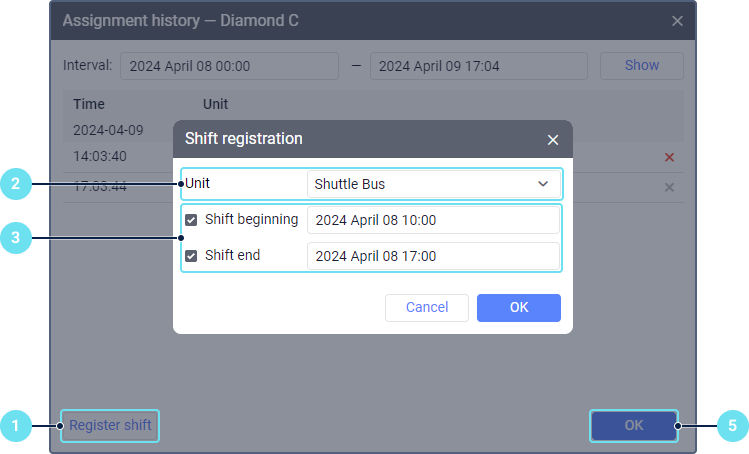Click the numbered callout marker 3
Viewport: 749px width, 454px height.
(15, 238)
